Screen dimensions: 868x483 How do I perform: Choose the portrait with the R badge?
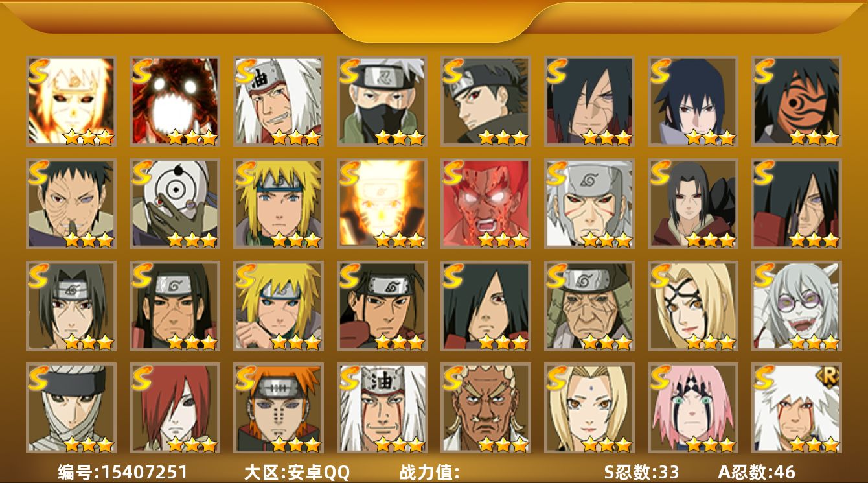[797, 408]
